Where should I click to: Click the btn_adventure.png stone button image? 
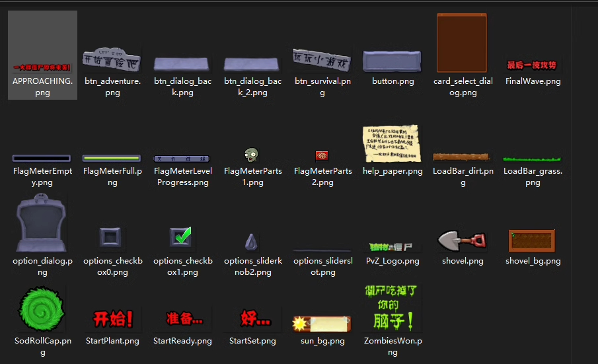point(112,59)
